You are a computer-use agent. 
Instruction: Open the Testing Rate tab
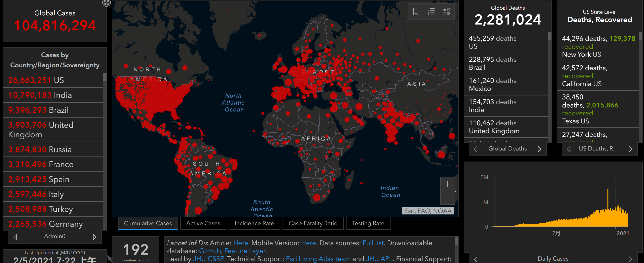pyautogui.click(x=368, y=223)
